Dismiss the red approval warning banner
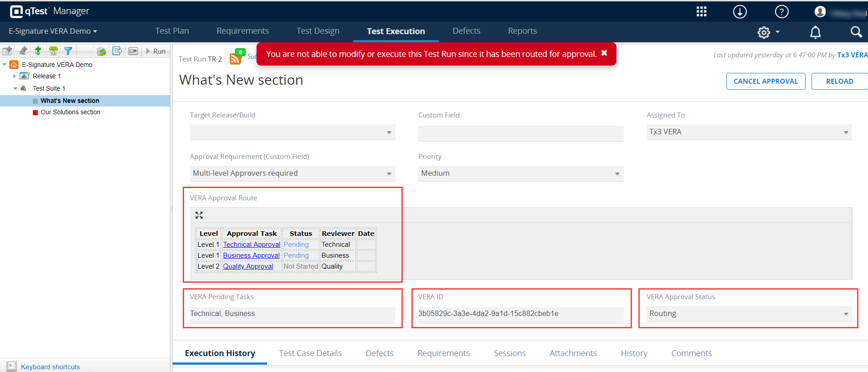This screenshot has width=868, height=372. [x=604, y=53]
